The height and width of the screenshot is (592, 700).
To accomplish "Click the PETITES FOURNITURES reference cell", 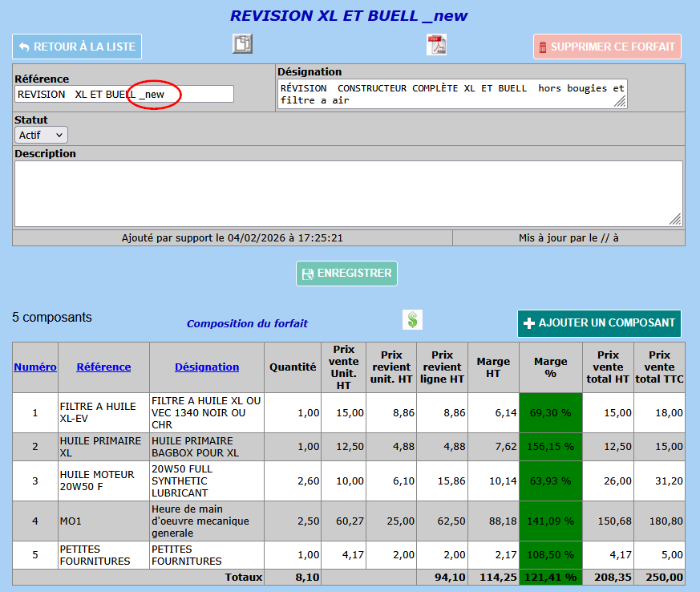I will point(95,555).
